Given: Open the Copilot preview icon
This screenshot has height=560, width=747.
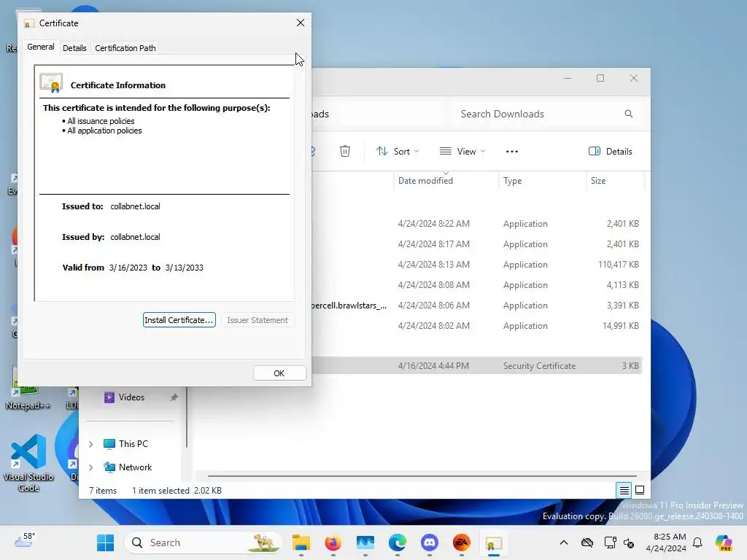Looking at the screenshot, I should (724, 542).
